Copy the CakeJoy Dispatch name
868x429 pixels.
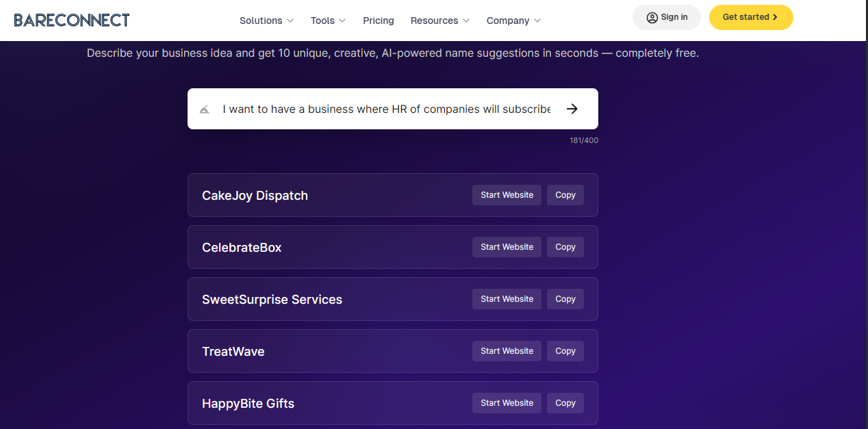point(565,194)
